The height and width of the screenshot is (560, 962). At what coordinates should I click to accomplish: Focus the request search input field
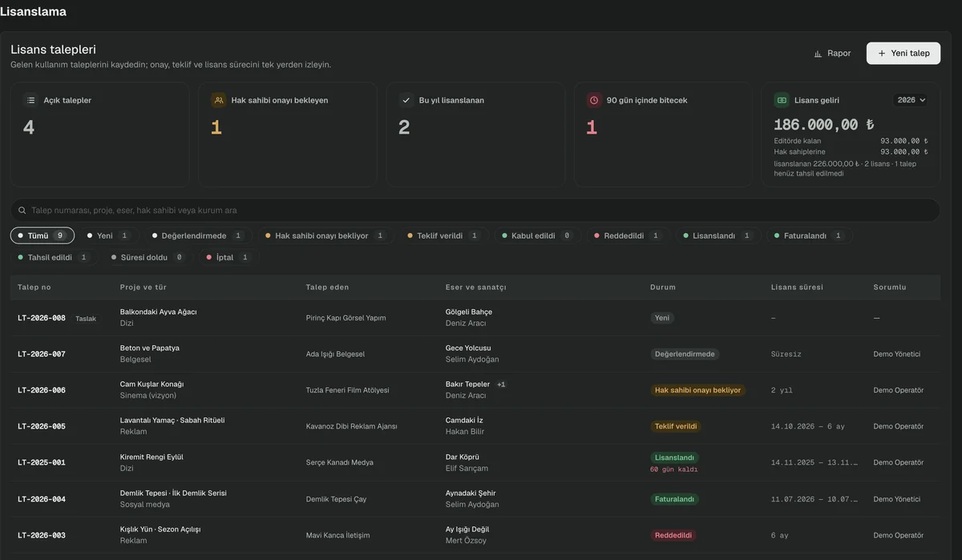pyautogui.click(x=475, y=210)
